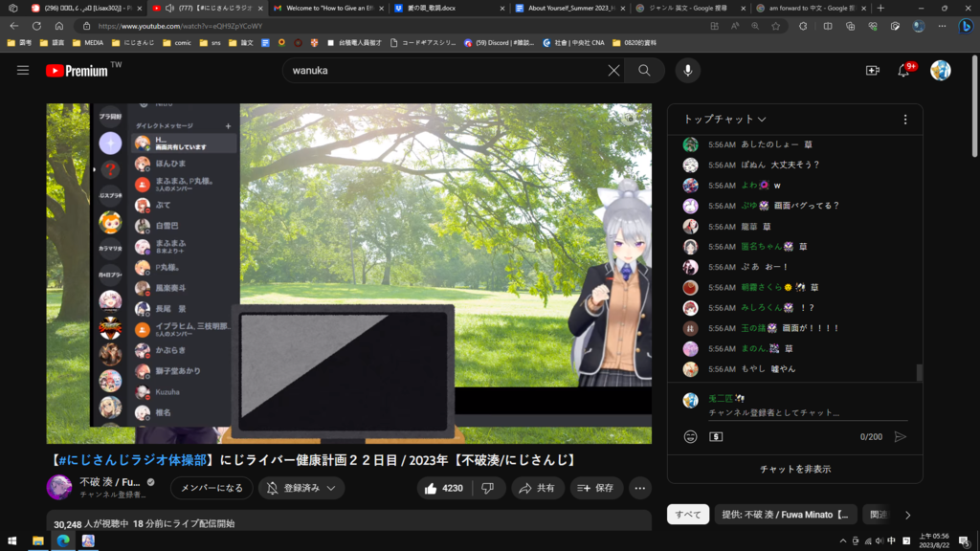The height and width of the screenshot is (551, 980).
Task: Click the page vertical scrollbar
Action: (x=974, y=106)
